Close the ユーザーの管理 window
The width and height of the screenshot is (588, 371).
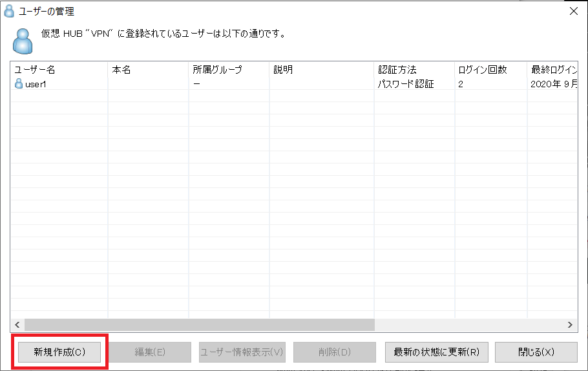click(x=573, y=11)
